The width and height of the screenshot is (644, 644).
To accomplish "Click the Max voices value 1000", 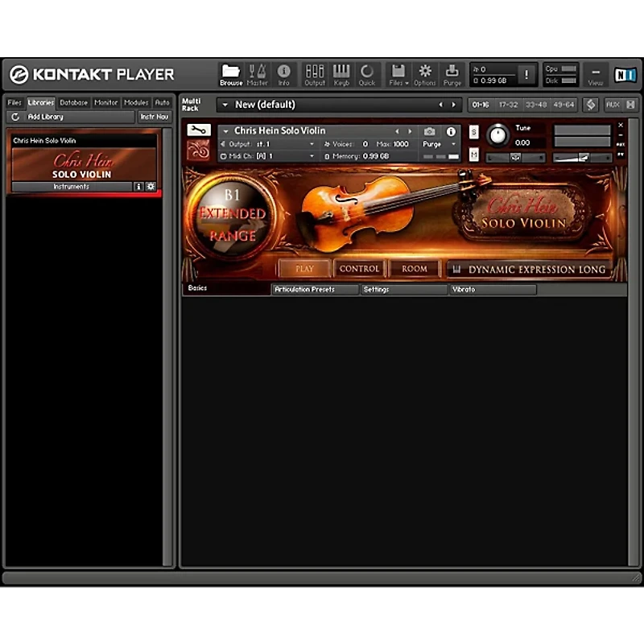I will coord(401,144).
